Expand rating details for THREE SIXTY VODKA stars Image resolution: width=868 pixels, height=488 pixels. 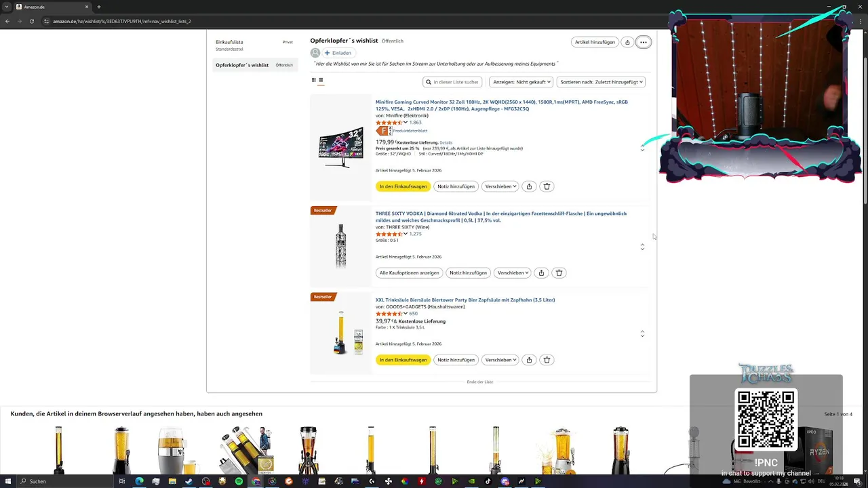click(406, 234)
